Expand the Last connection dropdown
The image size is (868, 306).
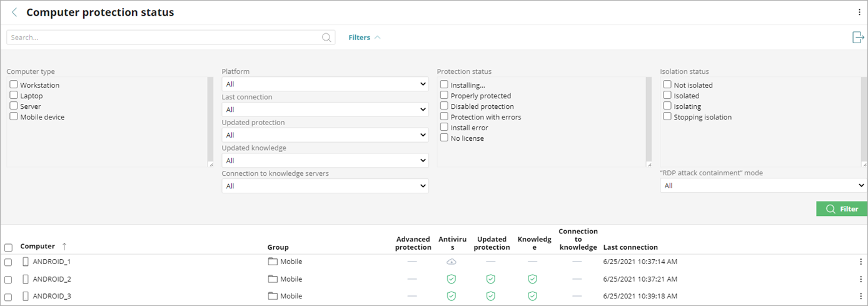click(325, 110)
